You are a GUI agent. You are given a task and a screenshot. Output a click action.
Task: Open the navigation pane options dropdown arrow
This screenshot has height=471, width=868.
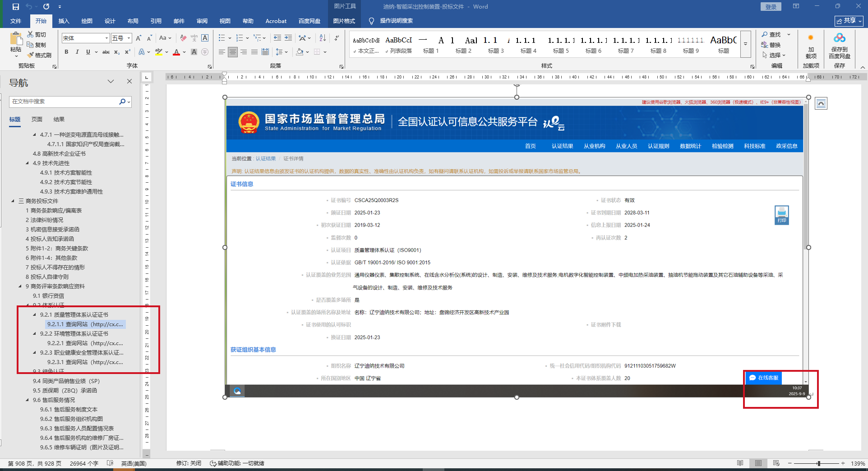(111, 81)
